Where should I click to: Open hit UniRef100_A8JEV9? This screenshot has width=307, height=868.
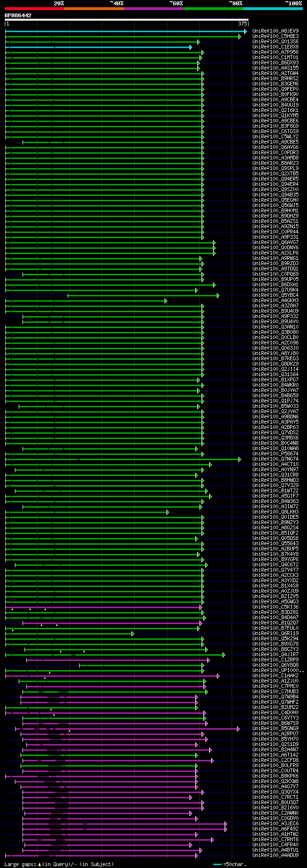[275, 31]
